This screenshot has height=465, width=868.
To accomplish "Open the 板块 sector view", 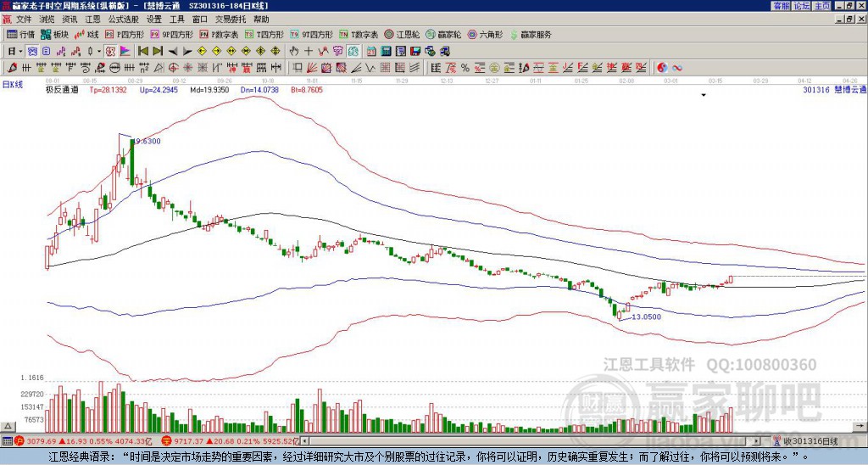I will (54, 34).
